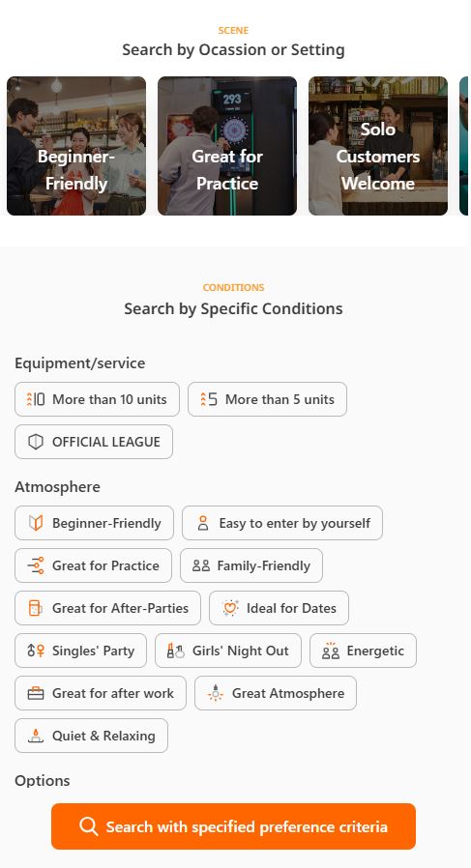Toggle the More than 5 units filter
The image size is (471, 868).
coord(267,399)
